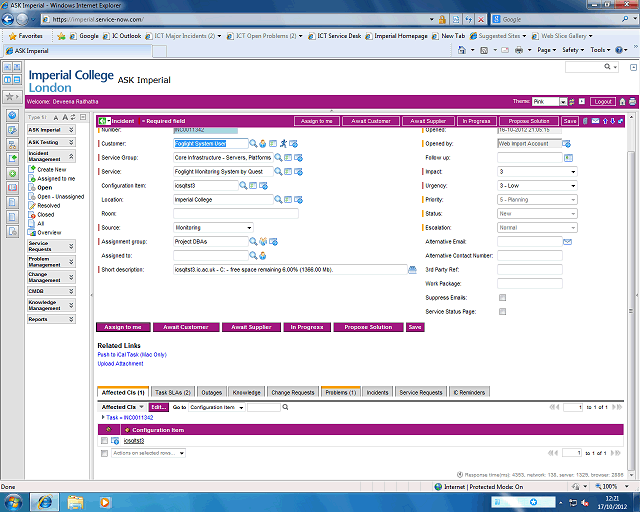The image size is (640, 512).
Task: Open the Urgency dropdown
Action: click(x=537, y=186)
